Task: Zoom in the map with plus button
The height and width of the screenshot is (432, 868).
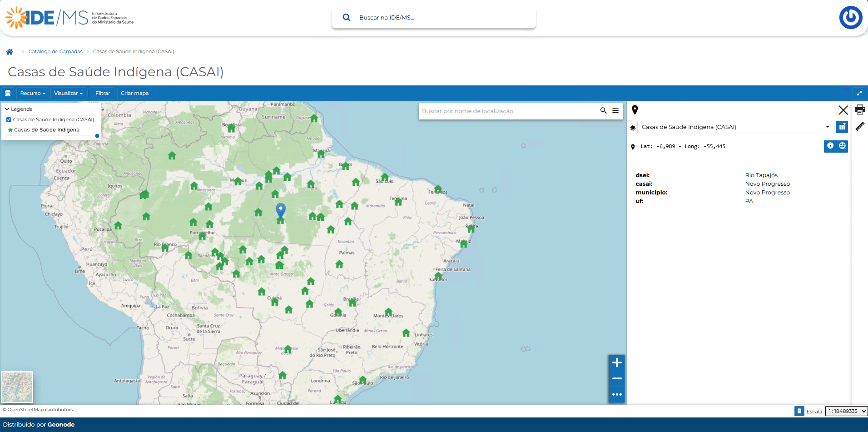Action: 616,362
